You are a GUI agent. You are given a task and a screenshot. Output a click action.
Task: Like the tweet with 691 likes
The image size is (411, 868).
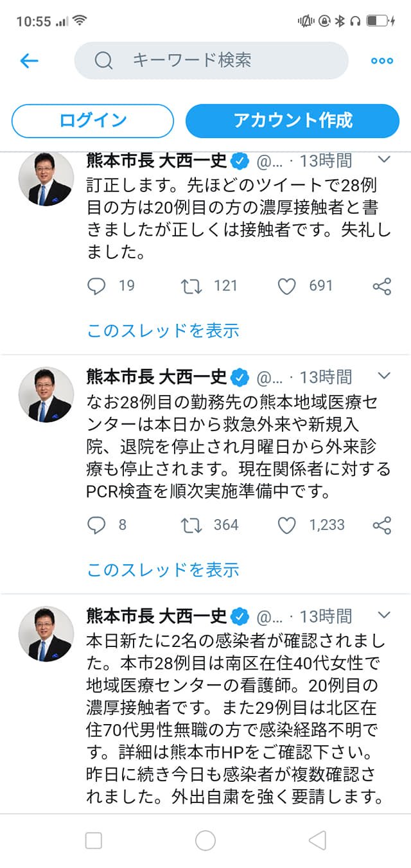[286, 286]
